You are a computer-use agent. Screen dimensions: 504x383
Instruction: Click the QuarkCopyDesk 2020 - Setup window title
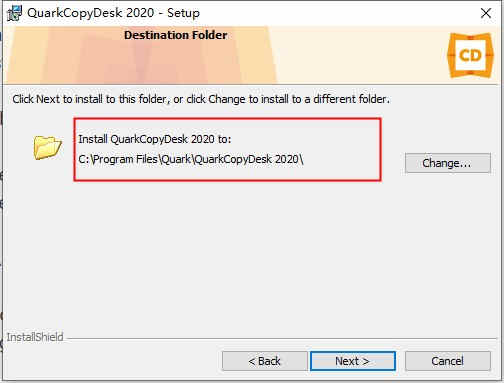click(x=114, y=13)
